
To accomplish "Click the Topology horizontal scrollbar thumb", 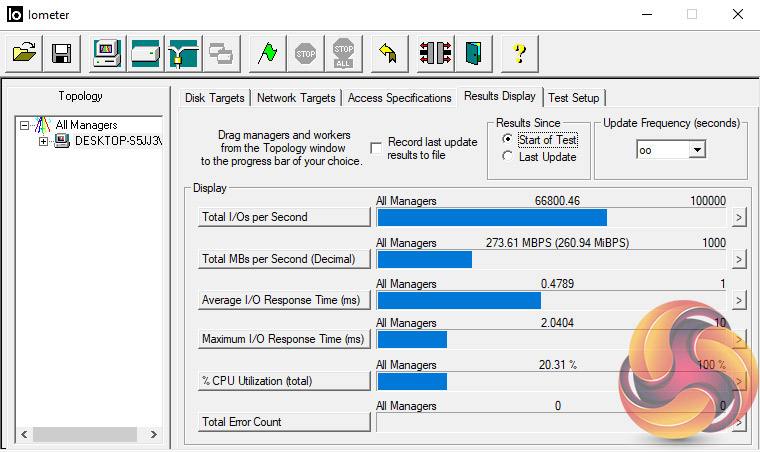I will 85,434.
